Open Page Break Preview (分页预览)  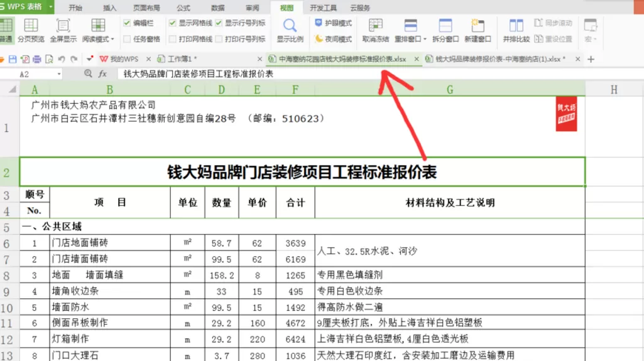(31, 30)
